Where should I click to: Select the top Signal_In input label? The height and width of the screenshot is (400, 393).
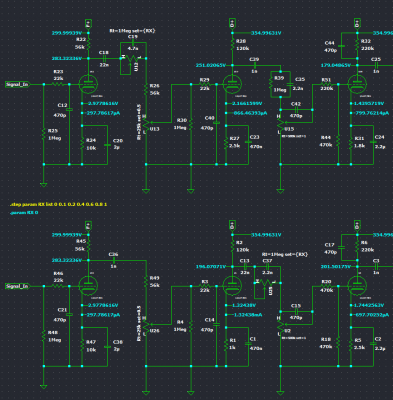pos(18,84)
